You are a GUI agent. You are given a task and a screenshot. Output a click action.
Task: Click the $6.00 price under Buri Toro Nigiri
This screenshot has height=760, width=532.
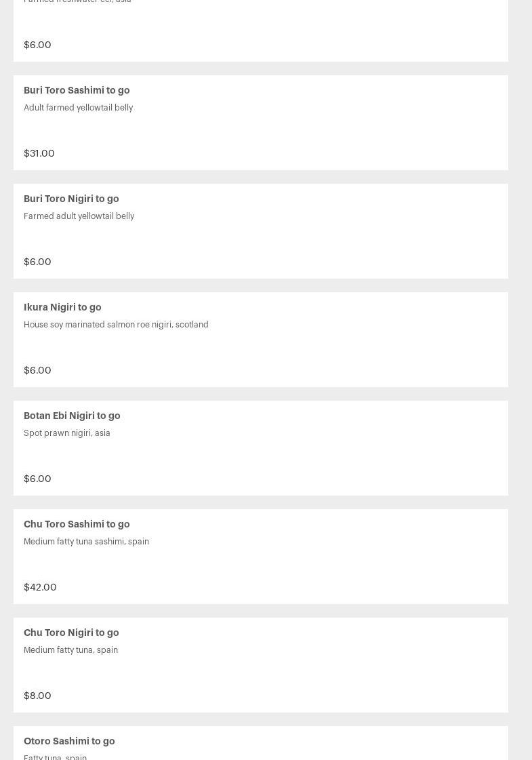click(37, 262)
